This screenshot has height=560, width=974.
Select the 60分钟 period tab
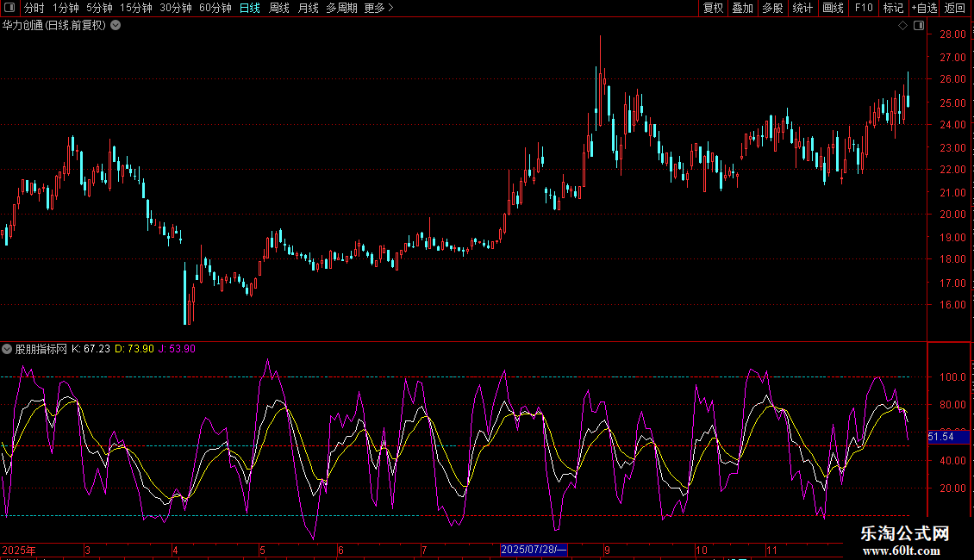point(215,8)
